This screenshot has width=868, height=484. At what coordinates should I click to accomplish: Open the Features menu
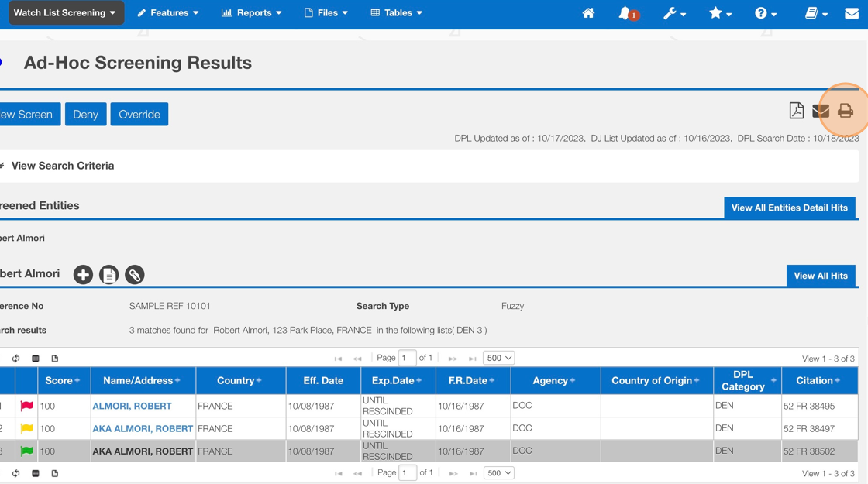pos(167,12)
